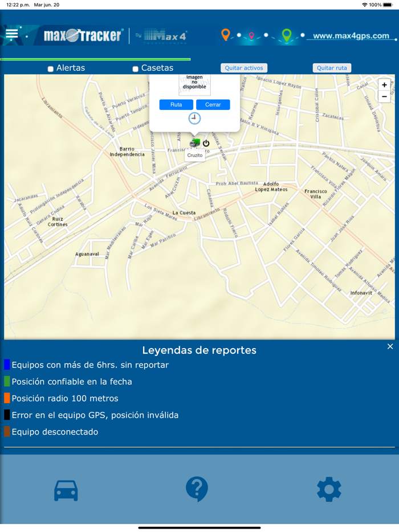399x532 pixels.
Task: Close the Leyendas de reportes panel
Action: (x=390, y=346)
